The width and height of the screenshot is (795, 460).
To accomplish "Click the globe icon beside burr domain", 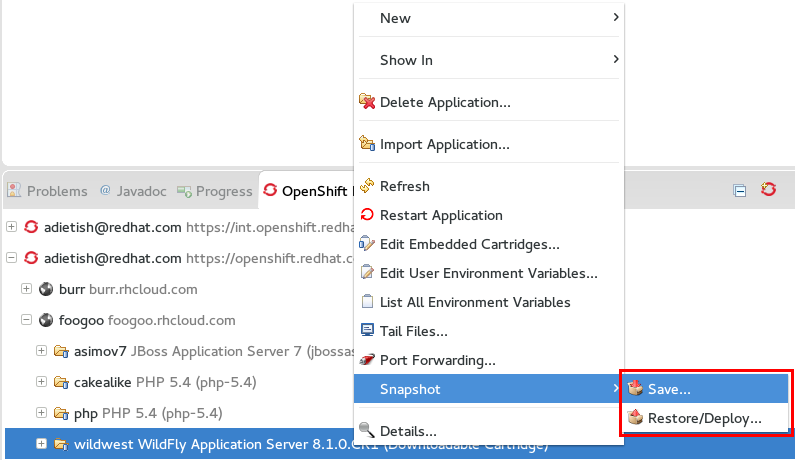I will (x=46, y=289).
